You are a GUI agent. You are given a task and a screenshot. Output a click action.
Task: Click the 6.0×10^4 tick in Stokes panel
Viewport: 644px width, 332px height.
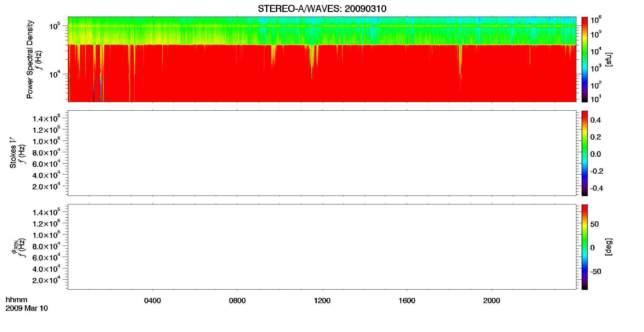46,164
